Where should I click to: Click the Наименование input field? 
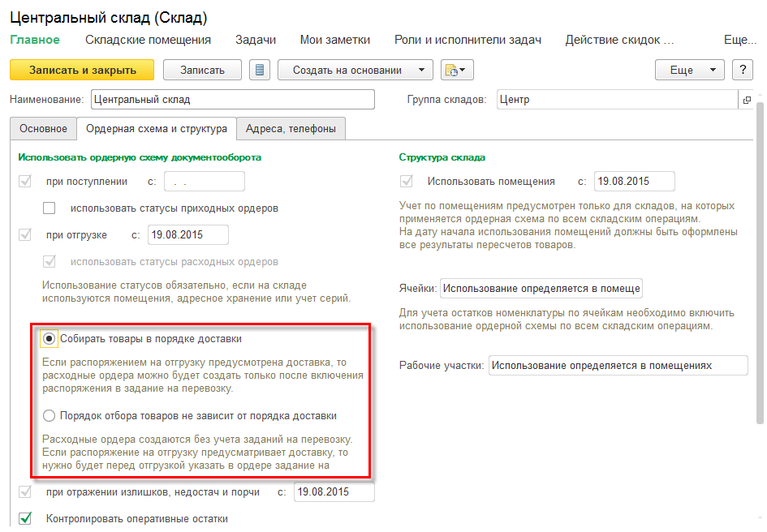pos(232,100)
